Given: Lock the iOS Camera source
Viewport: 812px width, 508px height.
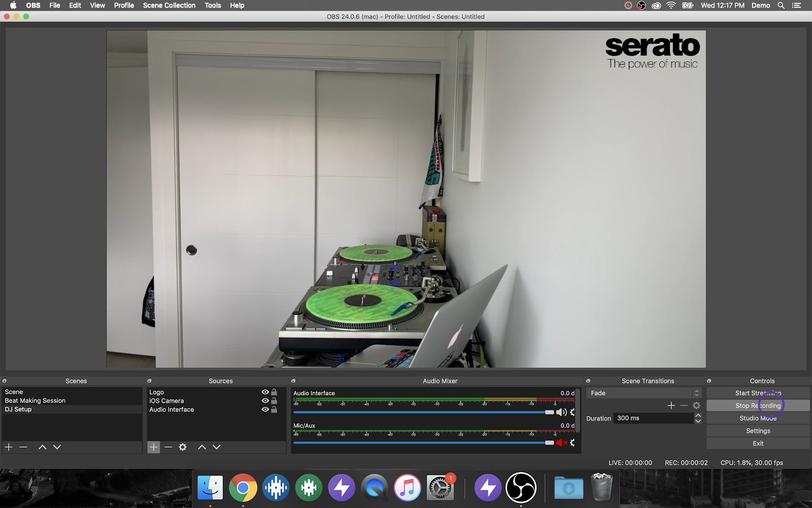Looking at the screenshot, I should click(274, 401).
